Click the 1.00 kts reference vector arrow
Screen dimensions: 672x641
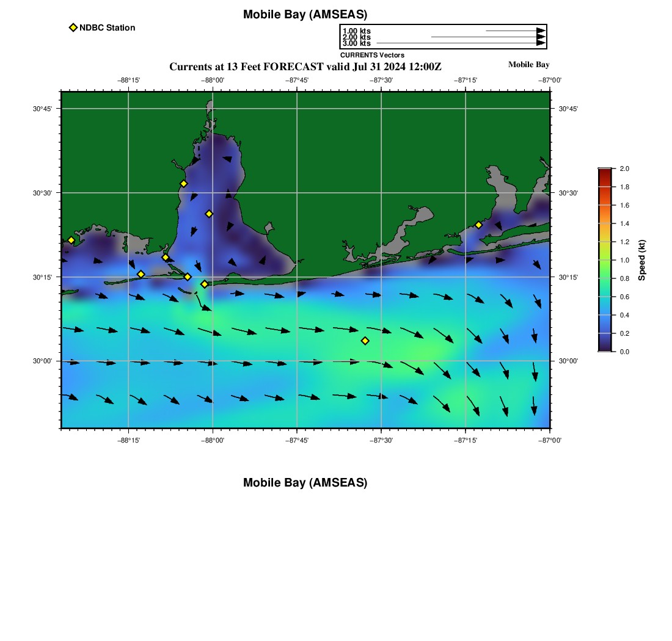pyautogui.click(x=514, y=31)
